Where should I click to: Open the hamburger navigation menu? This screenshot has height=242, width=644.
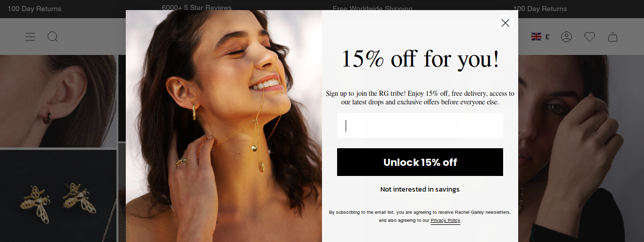tap(30, 37)
